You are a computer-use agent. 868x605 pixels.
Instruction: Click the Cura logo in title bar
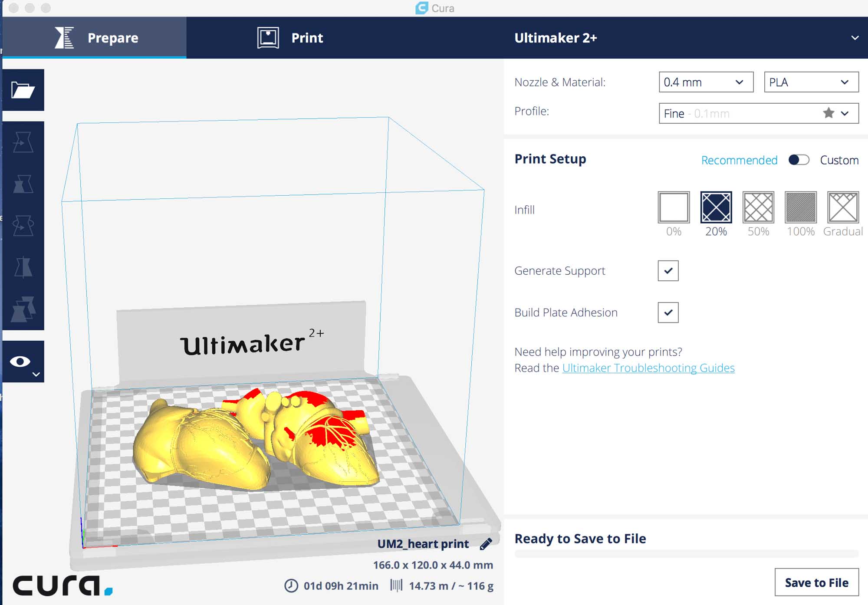(x=421, y=8)
